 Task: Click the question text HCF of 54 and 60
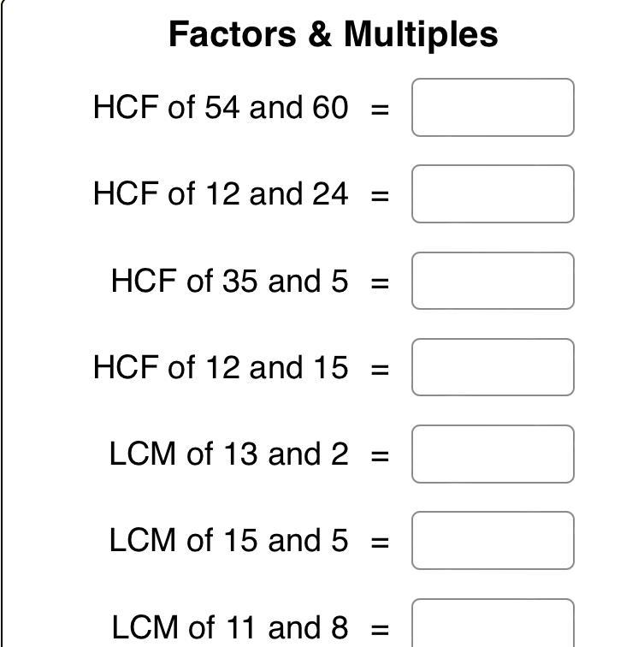(x=221, y=107)
